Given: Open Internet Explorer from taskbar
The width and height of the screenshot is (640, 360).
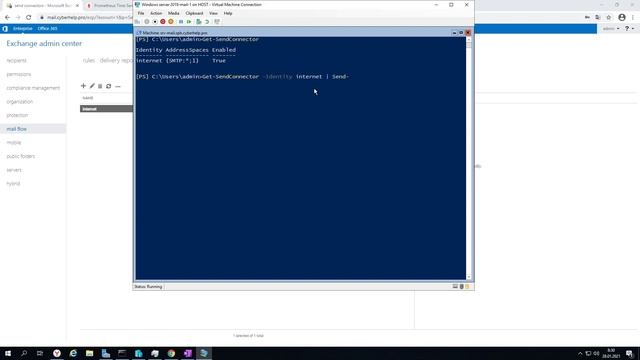Looking at the screenshot, I should click(73, 353).
